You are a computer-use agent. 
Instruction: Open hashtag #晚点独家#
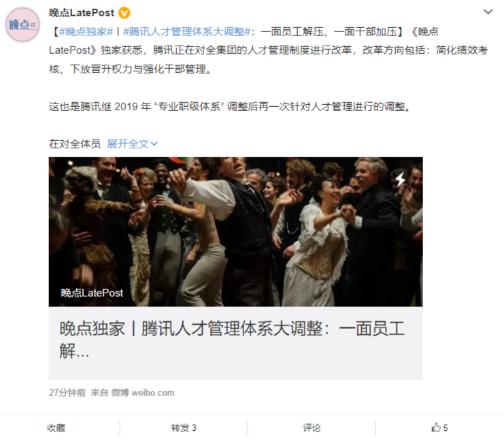[86, 31]
